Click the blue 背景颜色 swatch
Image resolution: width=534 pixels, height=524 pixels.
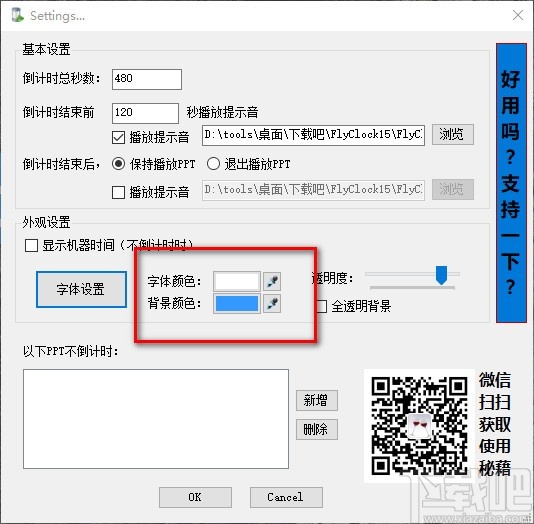click(237, 304)
